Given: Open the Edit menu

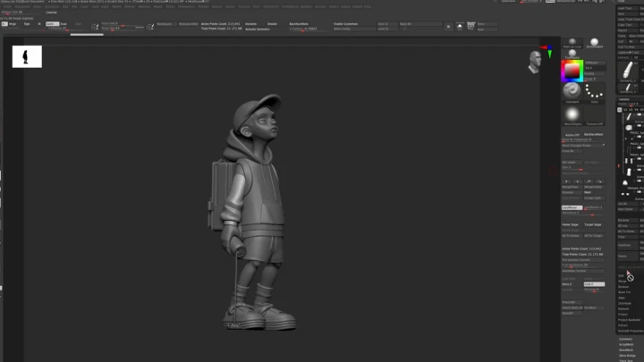Looking at the screenshot, I should [65, 6].
